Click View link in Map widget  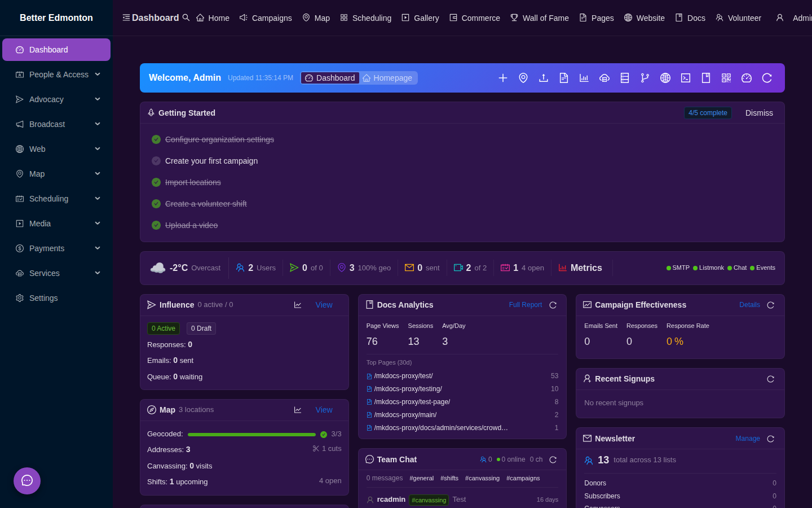(324, 410)
